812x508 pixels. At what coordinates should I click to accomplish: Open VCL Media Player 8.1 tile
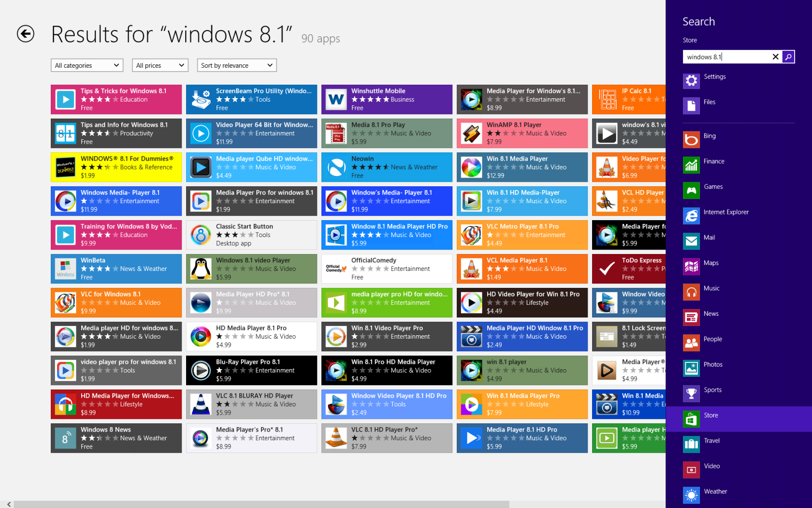(522, 269)
